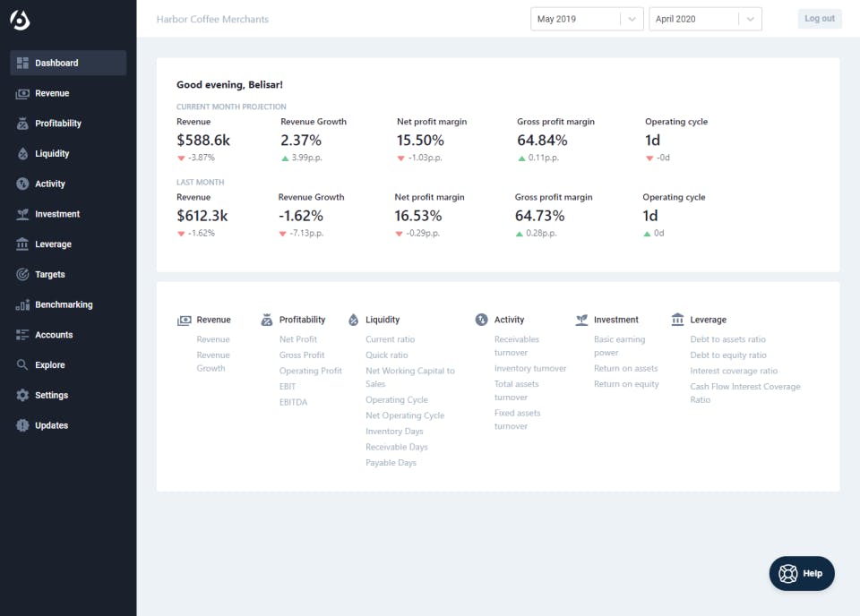
Task: Open Accounts from the sidebar
Action: [x=68, y=335]
